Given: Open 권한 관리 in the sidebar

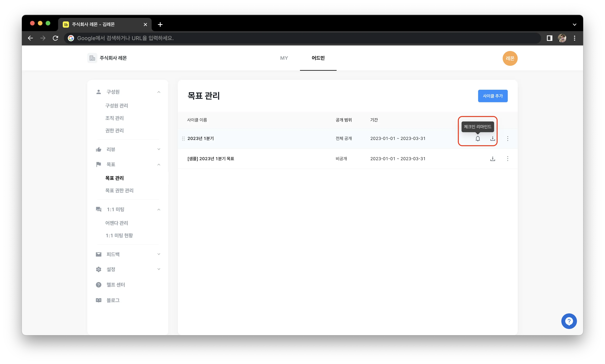Looking at the screenshot, I should [114, 130].
